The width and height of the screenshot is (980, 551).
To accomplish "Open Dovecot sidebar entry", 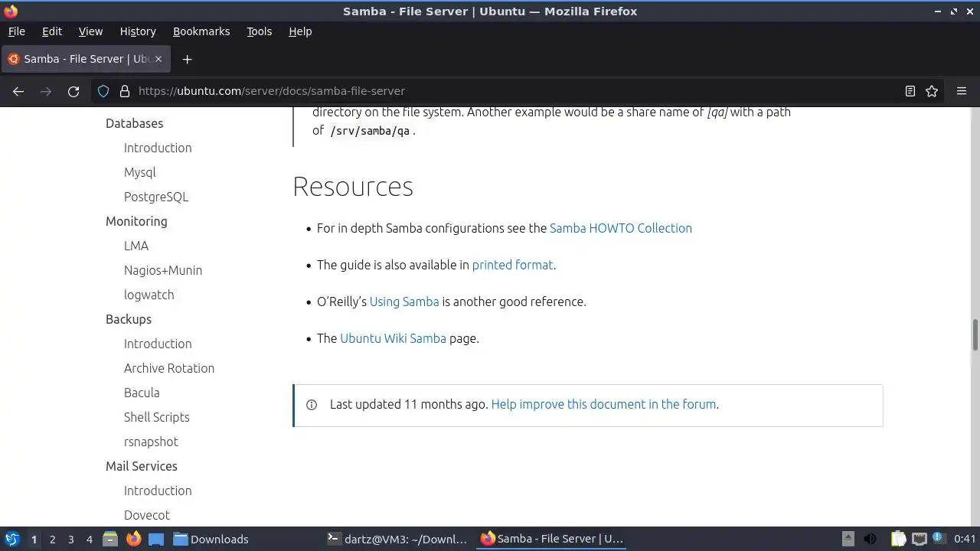I will click(147, 515).
